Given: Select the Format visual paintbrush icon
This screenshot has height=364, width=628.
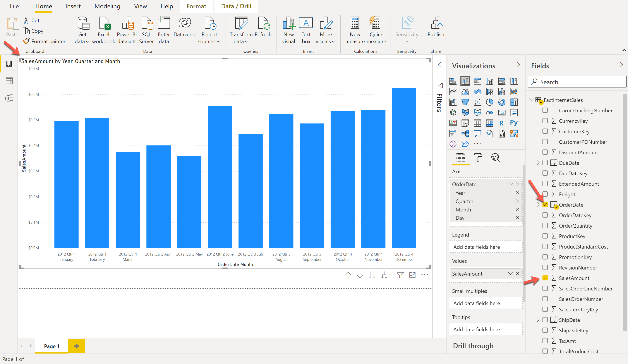Looking at the screenshot, I should click(478, 157).
